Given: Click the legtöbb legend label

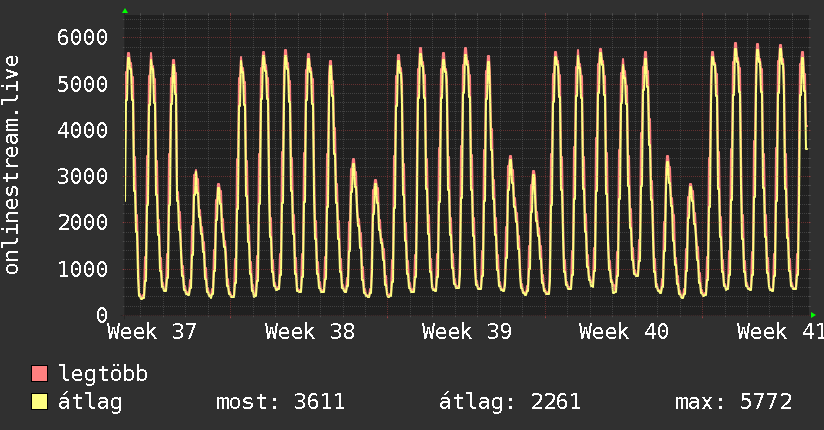Looking at the screenshot, I should click(x=103, y=374).
